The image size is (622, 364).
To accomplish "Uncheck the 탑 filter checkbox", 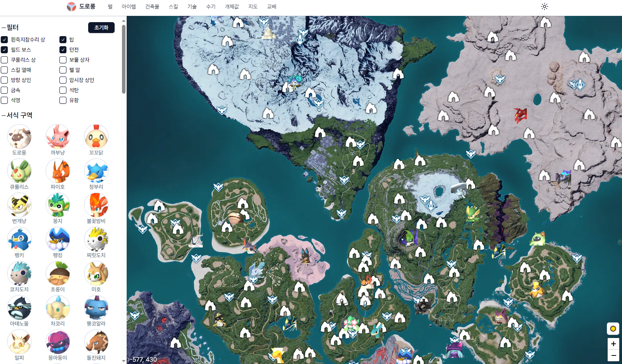I will point(63,40).
